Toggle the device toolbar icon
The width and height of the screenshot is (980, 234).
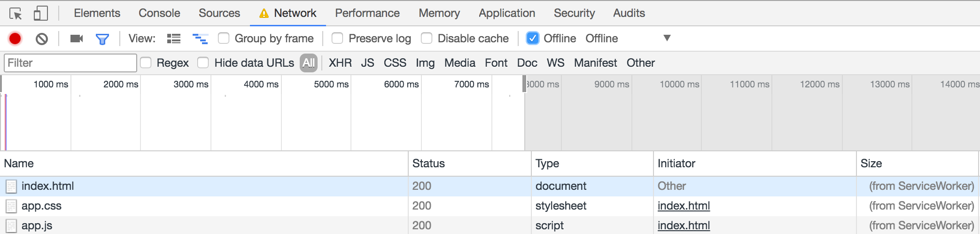pos(41,14)
